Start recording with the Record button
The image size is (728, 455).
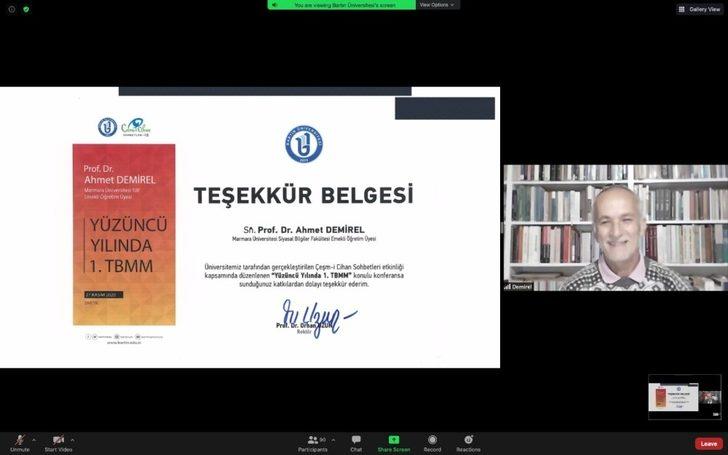tap(432, 443)
